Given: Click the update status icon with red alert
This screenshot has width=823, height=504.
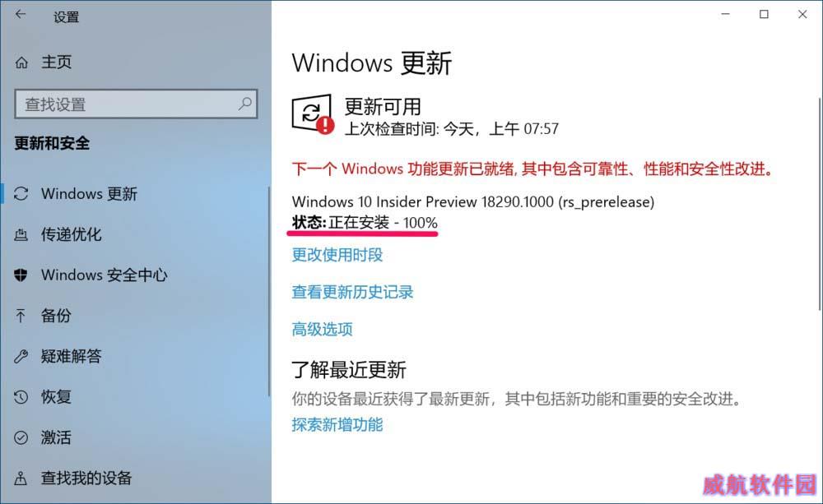Looking at the screenshot, I should coord(313,114).
